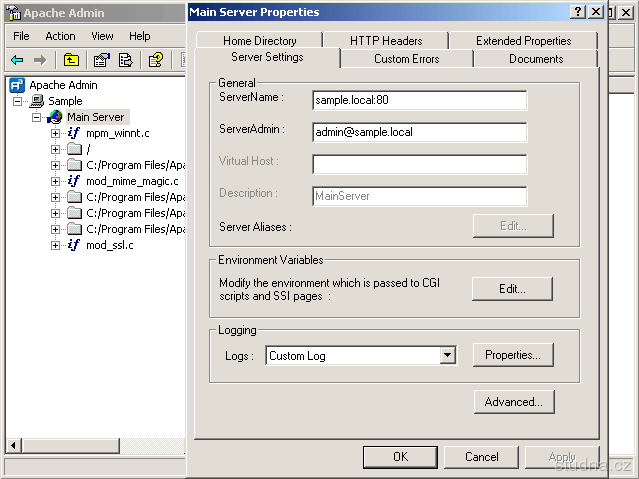This screenshot has height=479, width=639.
Task: Collapse the Sample tree node
Action: (18, 101)
